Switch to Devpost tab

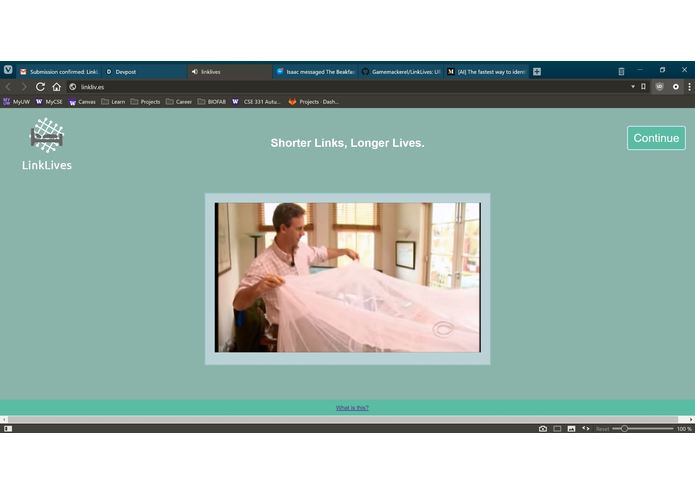[x=144, y=72]
